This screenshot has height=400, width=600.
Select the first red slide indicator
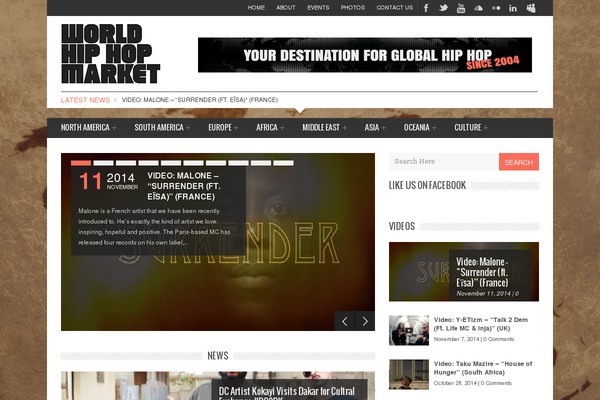click(81, 163)
